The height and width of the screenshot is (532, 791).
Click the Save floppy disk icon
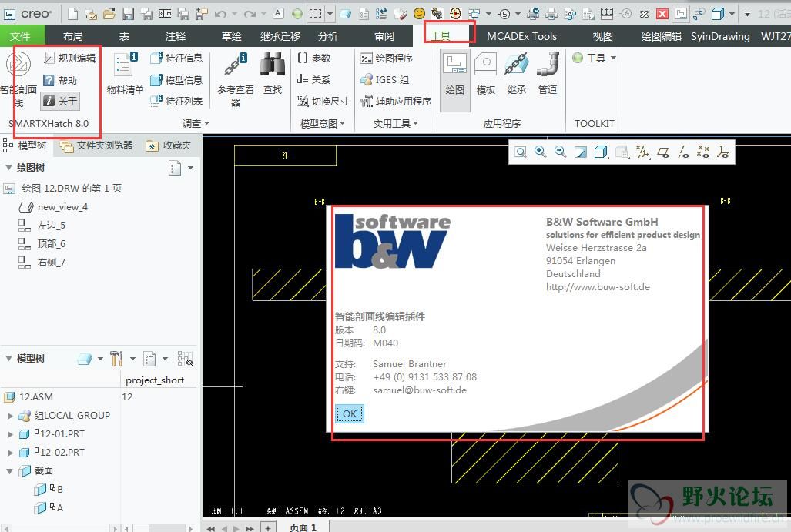click(128, 14)
